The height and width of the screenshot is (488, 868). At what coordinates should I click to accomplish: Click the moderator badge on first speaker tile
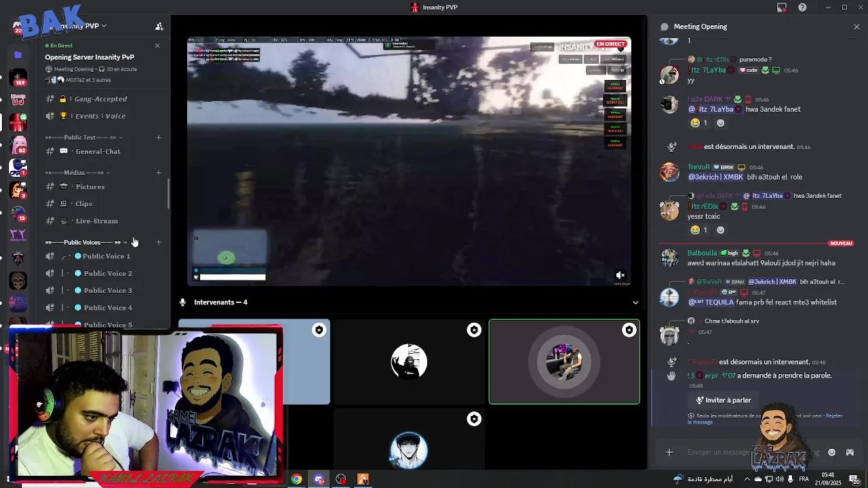319,330
